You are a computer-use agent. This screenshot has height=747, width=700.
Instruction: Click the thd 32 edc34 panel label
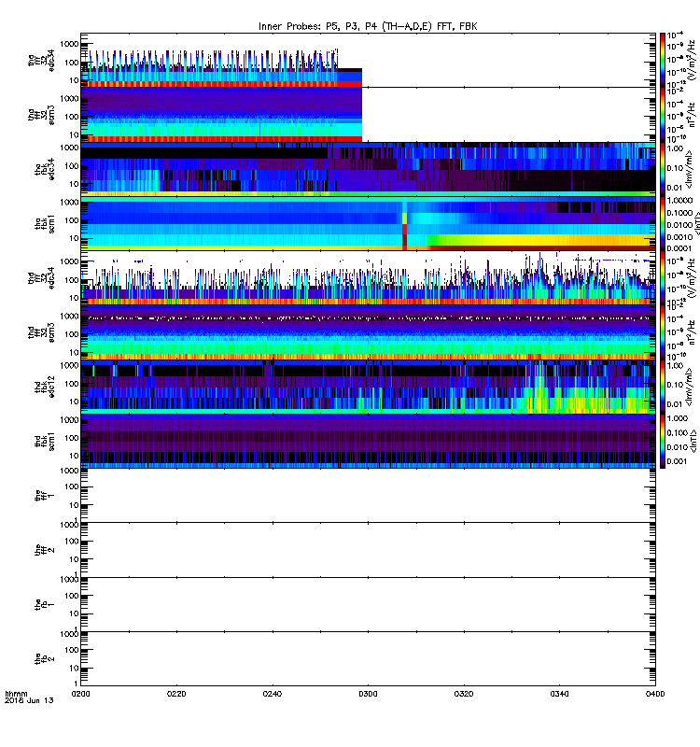pos(41,278)
